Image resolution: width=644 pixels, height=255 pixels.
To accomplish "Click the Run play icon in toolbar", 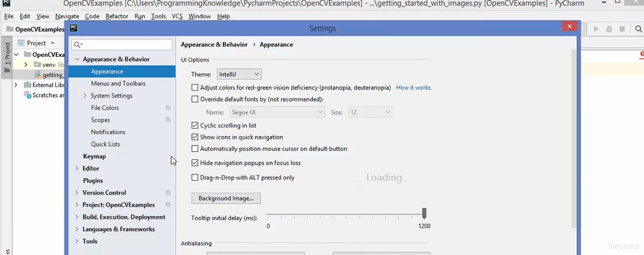I will pos(596,29).
